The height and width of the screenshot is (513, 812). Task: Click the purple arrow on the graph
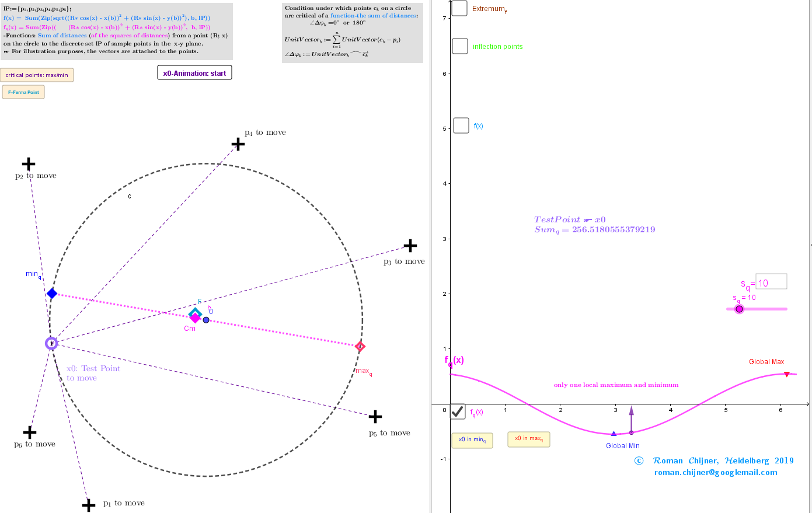(x=631, y=418)
